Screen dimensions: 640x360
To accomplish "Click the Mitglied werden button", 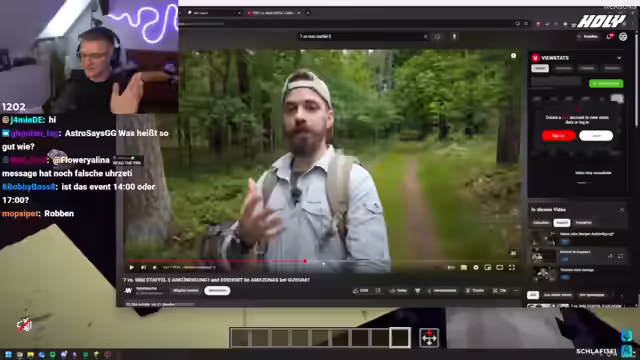I will 186,291.
